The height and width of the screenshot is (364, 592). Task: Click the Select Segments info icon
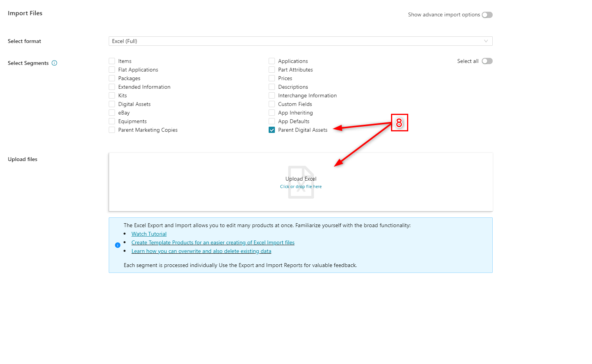coord(54,63)
